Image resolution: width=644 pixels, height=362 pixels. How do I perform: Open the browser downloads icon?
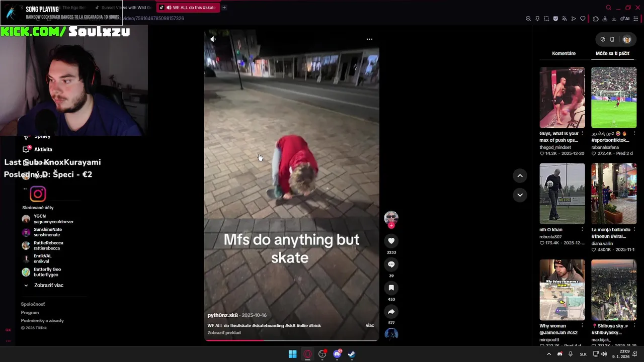pyautogui.click(x=614, y=19)
